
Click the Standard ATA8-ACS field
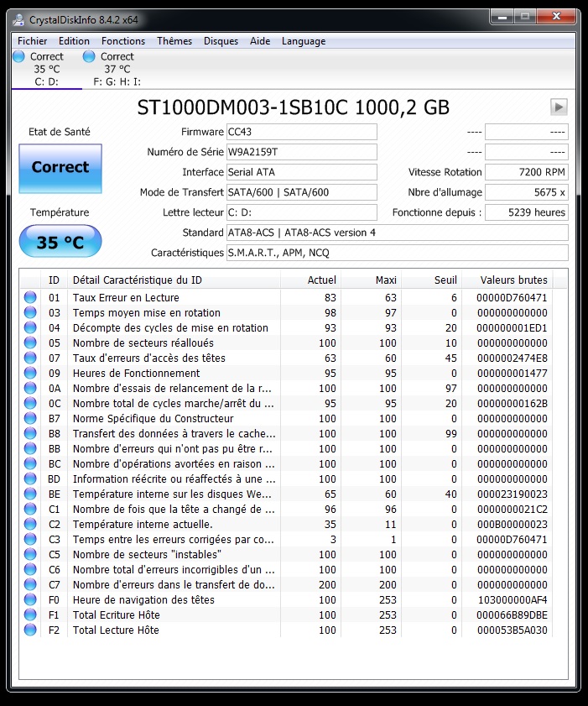pos(398,233)
